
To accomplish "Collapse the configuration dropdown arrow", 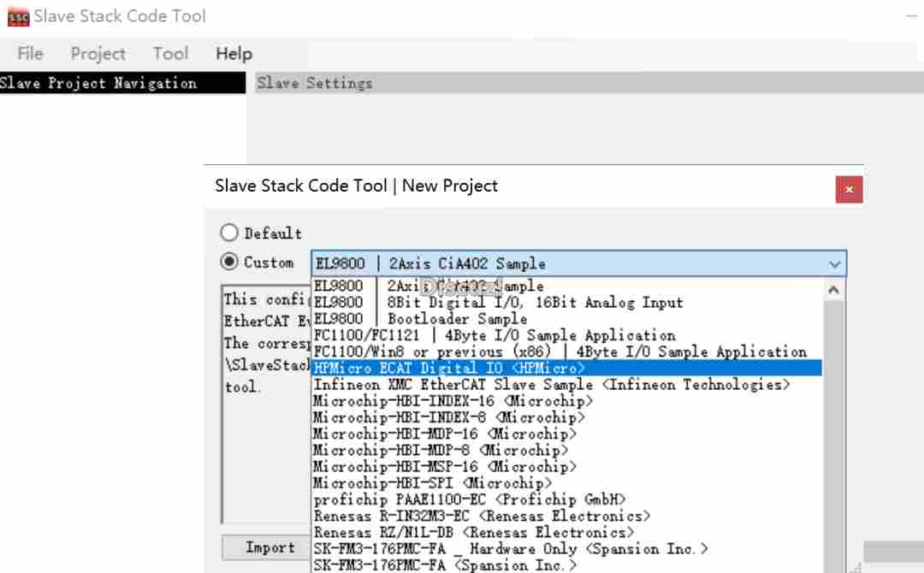I will (834, 264).
